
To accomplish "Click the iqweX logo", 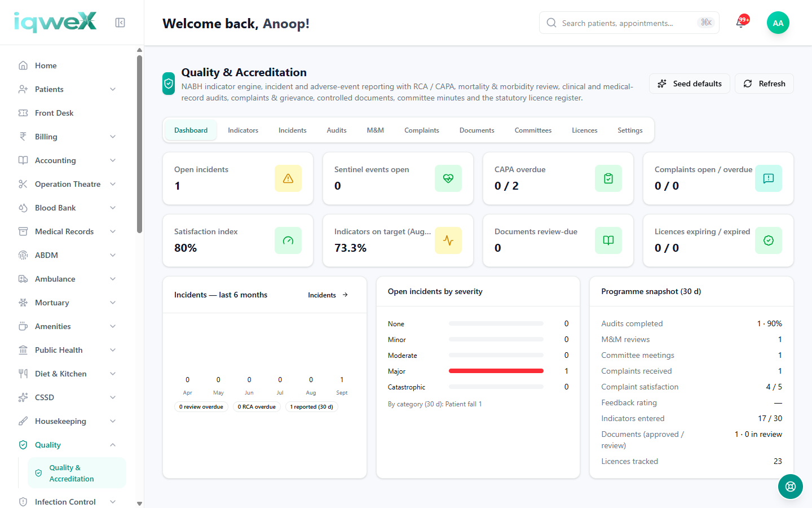I will pos(55,22).
